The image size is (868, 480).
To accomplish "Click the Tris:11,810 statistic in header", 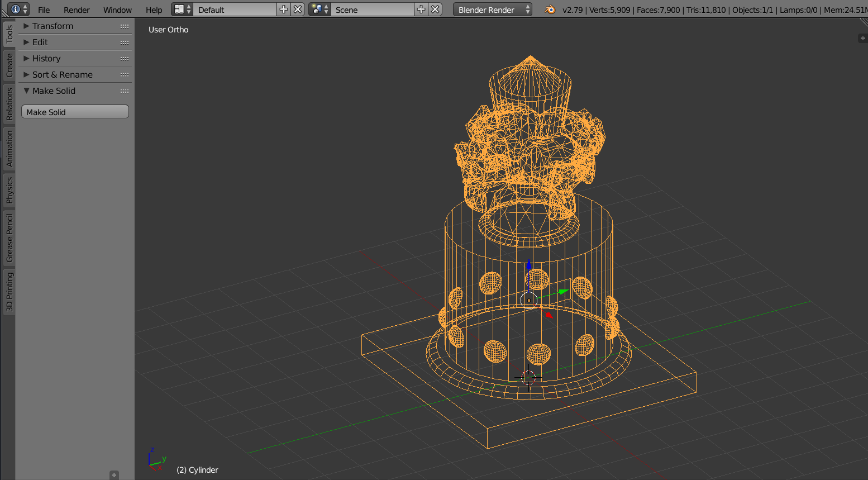I will (x=706, y=10).
